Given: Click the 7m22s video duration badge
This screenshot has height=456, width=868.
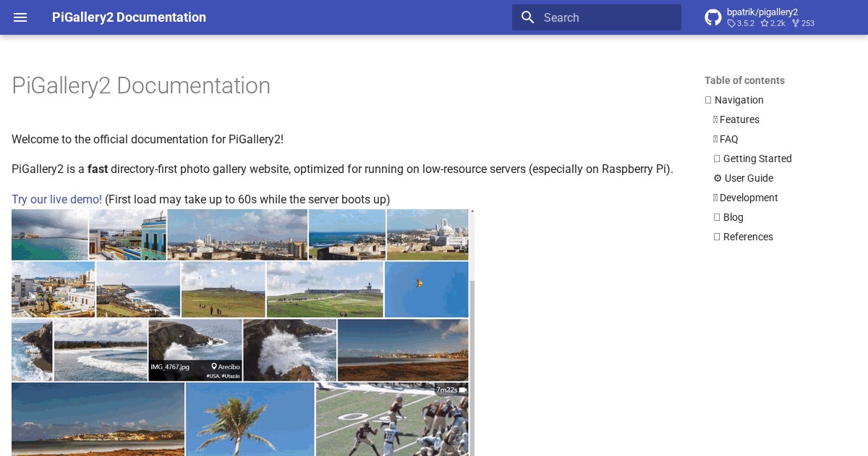Looking at the screenshot, I should (451, 390).
